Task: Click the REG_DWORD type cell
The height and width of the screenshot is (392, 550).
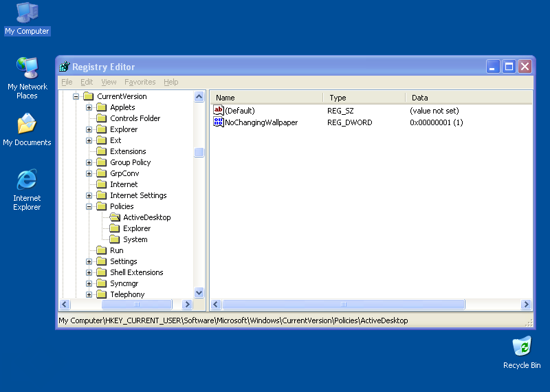Action: tap(350, 122)
